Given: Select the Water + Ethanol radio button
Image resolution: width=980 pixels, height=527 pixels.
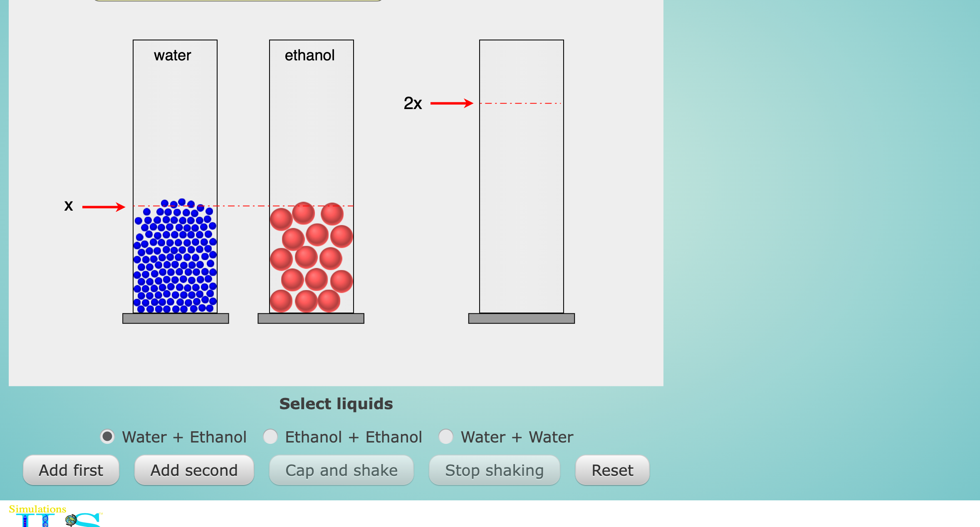Looking at the screenshot, I should 107,437.
